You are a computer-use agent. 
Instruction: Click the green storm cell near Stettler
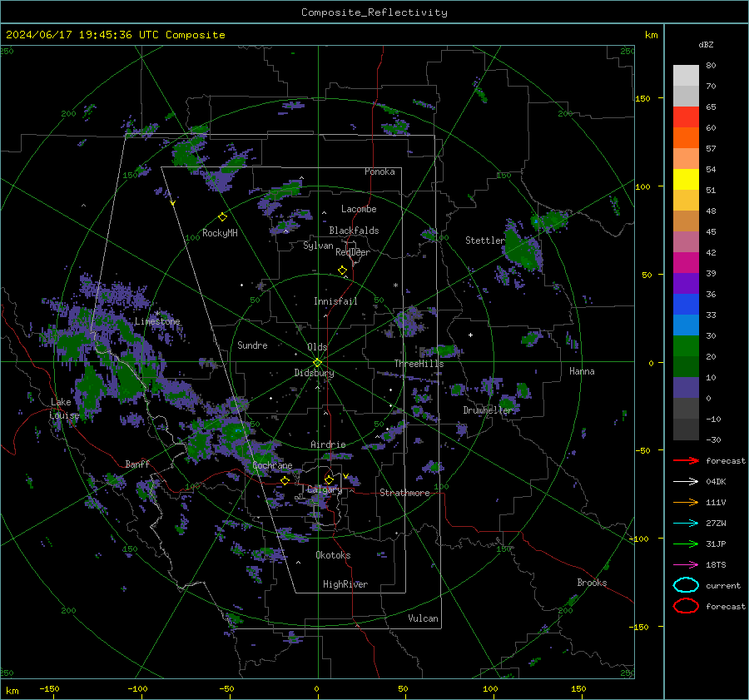[523, 250]
